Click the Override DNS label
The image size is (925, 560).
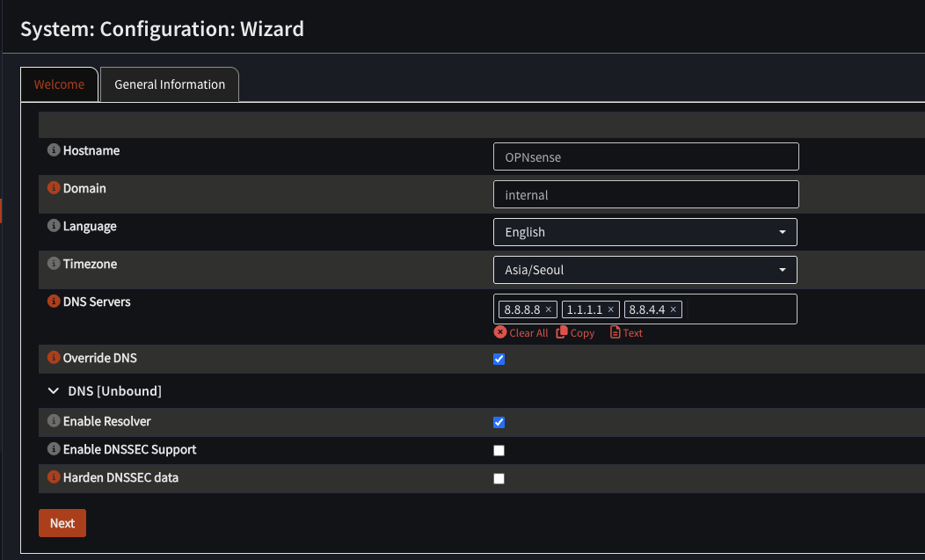pyautogui.click(x=99, y=358)
